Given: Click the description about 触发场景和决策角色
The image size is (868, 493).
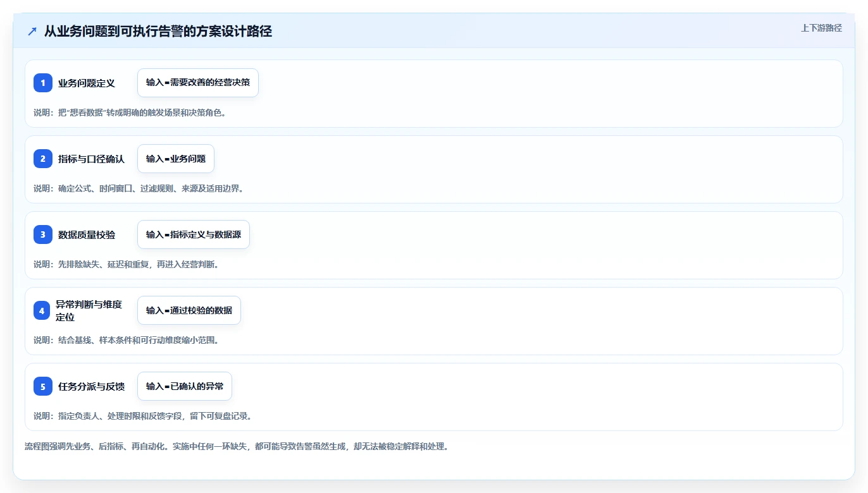Looking at the screenshot, I should (130, 113).
